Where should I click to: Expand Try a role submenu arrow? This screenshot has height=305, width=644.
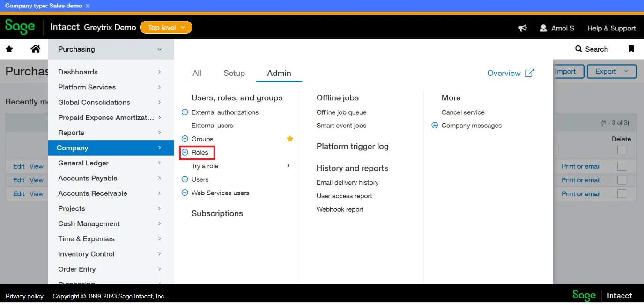tap(288, 165)
